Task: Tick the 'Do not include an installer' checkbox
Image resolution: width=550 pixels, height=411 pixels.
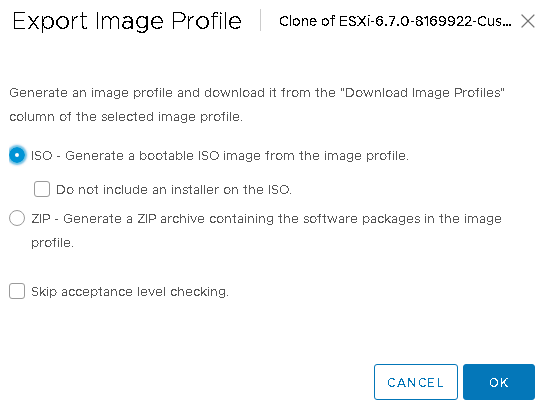Action: 42,189
